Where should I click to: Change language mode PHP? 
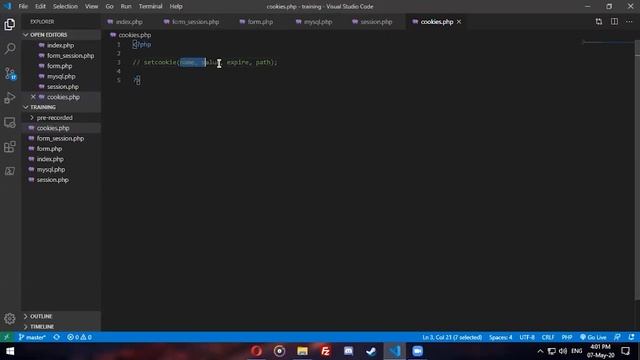(x=567, y=337)
